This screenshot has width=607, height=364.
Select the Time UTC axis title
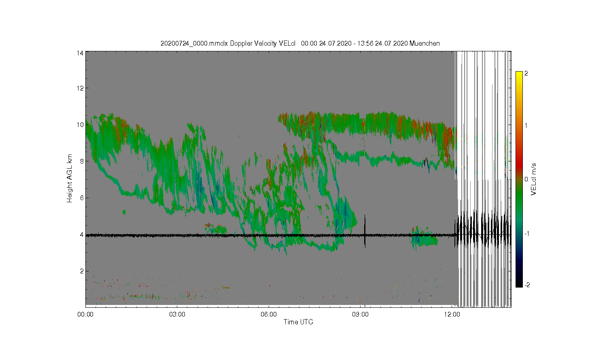(x=298, y=322)
